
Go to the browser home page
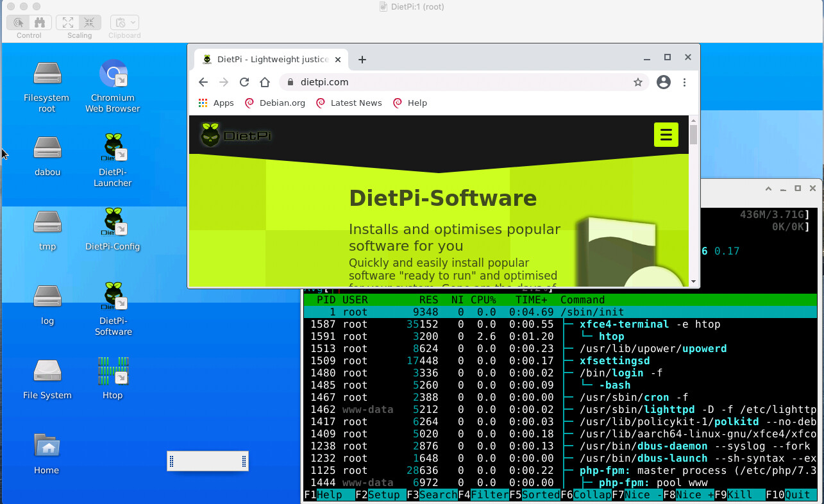click(265, 82)
